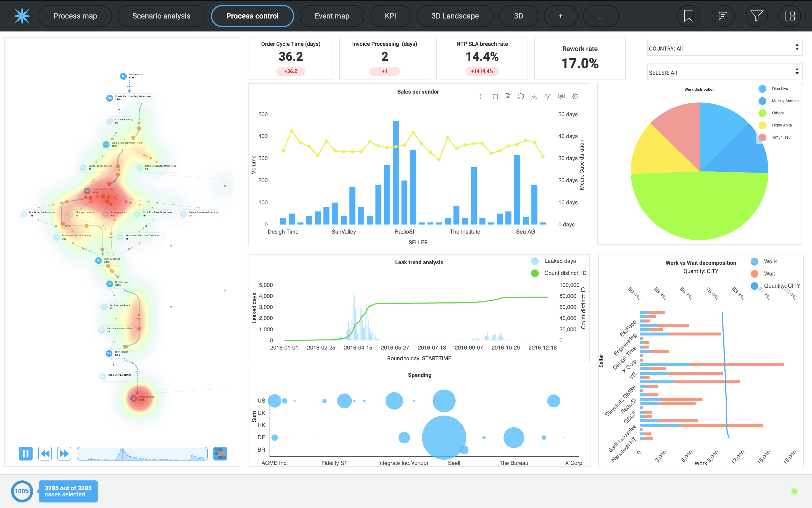Switch to the Process map tab

[x=75, y=16]
